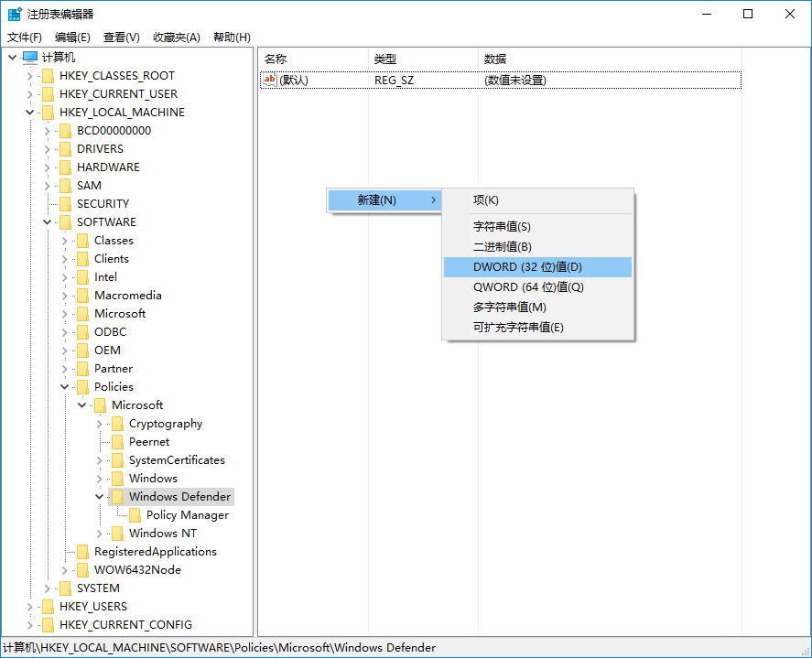Sort by the 数据 column header
The image size is (812, 658).
point(610,59)
